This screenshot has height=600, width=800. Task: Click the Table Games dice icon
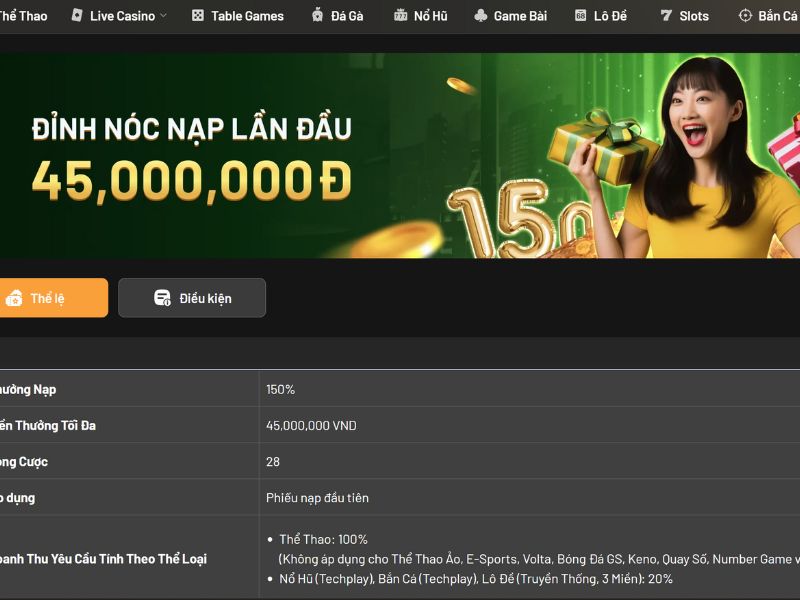(x=197, y=16)
